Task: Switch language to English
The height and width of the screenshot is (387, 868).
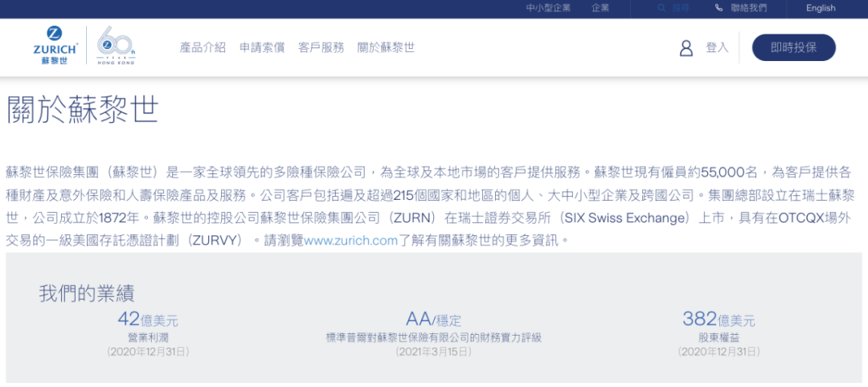Action: pos(821,8)
